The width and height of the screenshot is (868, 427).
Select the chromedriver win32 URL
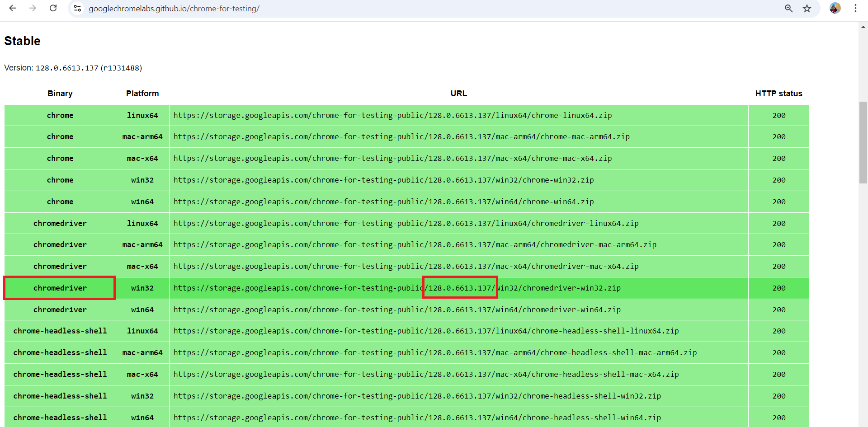coord(397,288)
